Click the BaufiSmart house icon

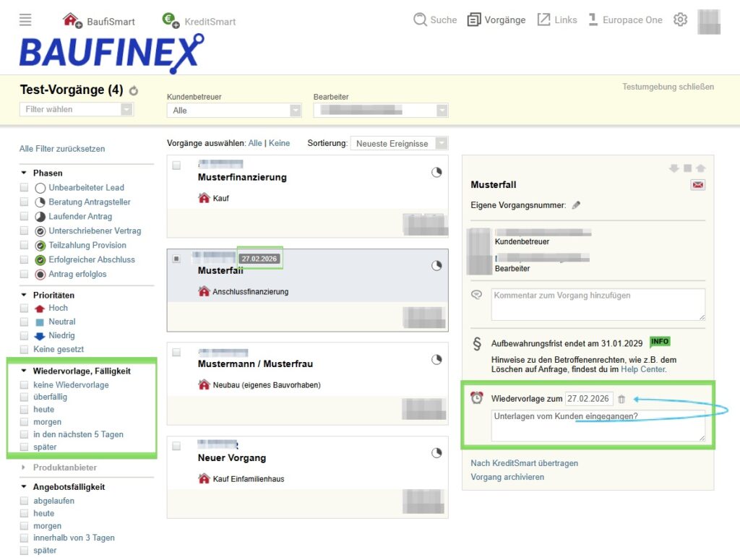(72, 20)
